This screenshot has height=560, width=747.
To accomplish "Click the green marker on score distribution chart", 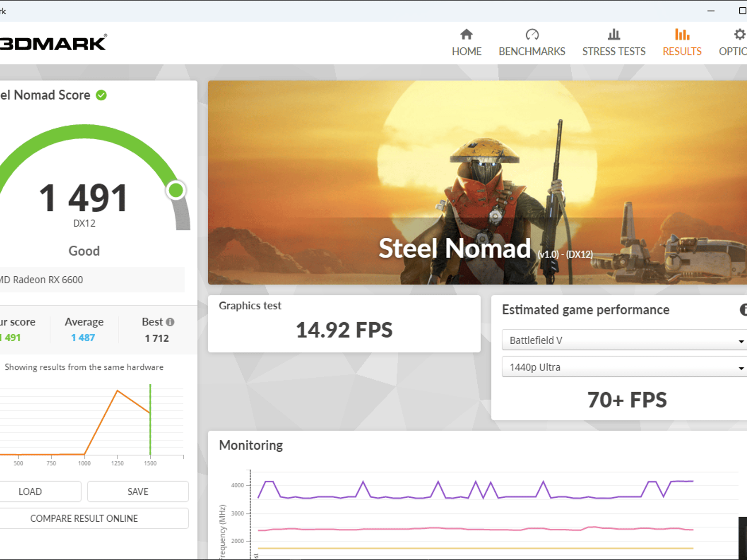I will pyautogui.click(x=150, y=419).
